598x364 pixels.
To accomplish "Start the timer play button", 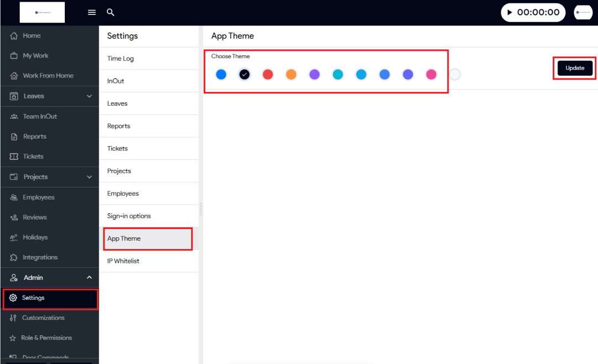I will tap(509, 12).
